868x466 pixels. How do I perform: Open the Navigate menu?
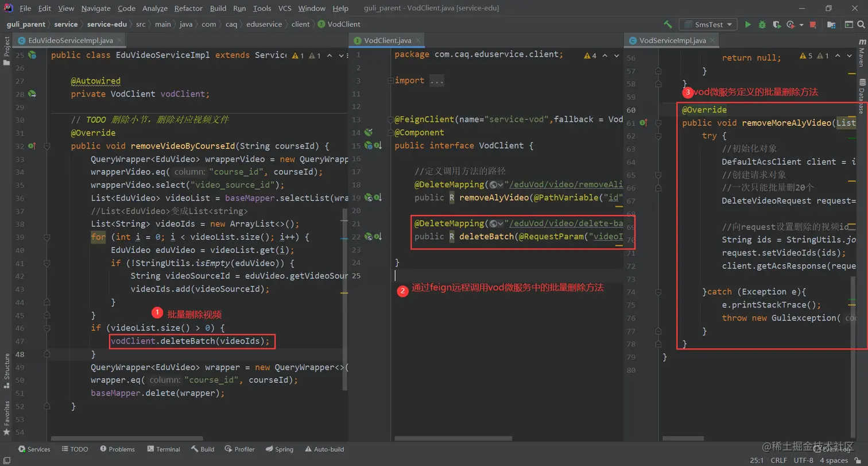(x=96, y=9)
